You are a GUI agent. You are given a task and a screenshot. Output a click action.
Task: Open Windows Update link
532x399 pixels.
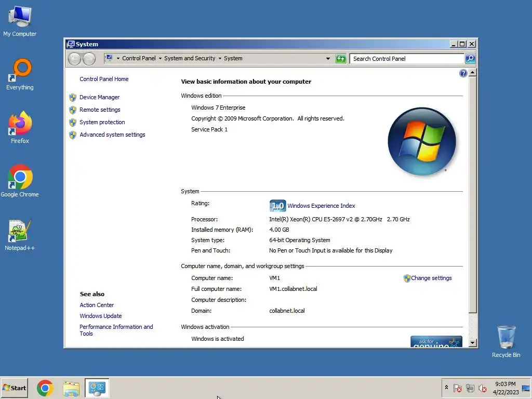point(100,316)
